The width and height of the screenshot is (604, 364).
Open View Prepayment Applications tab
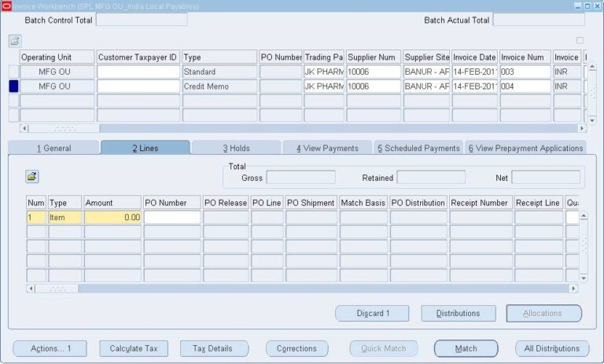pos(525,148)
